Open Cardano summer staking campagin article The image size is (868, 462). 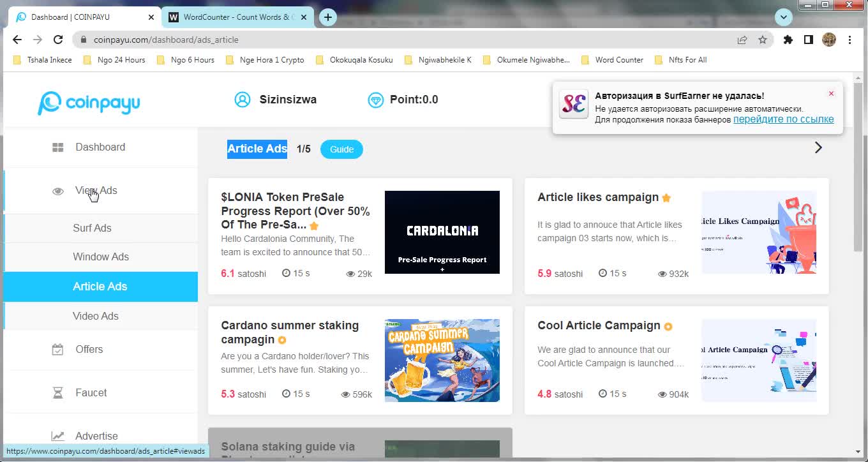pyautogui.click(x=290, y=332)
